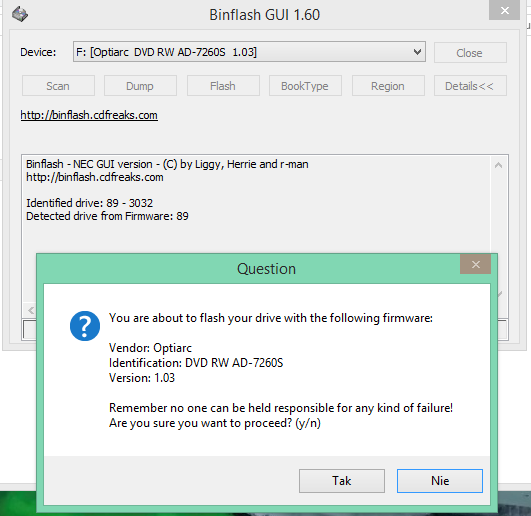
Task: Click the Close button beside the Device dropdown
Action: click(470, 52)
